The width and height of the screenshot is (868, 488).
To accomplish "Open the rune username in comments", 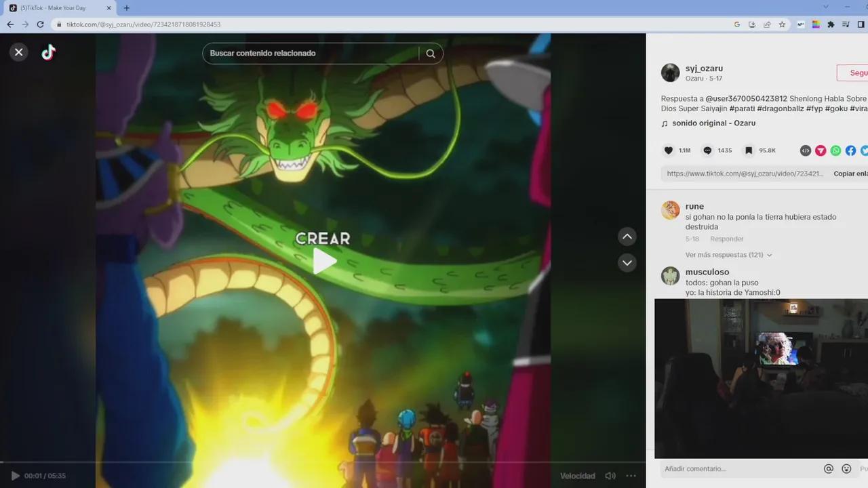I will [x=694, y=206].
